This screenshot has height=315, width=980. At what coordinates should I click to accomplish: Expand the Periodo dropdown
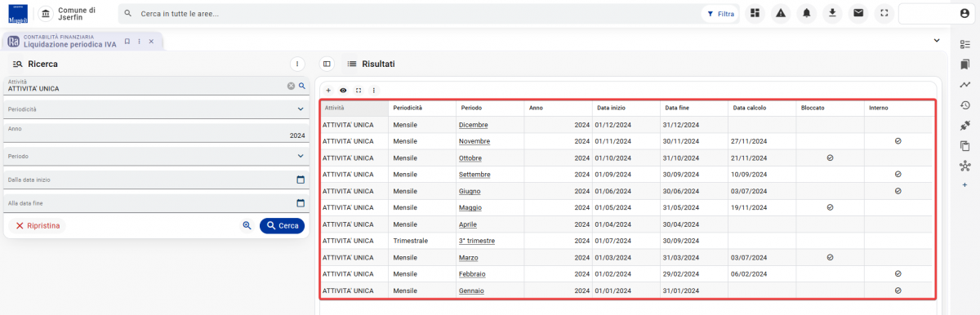301,156
